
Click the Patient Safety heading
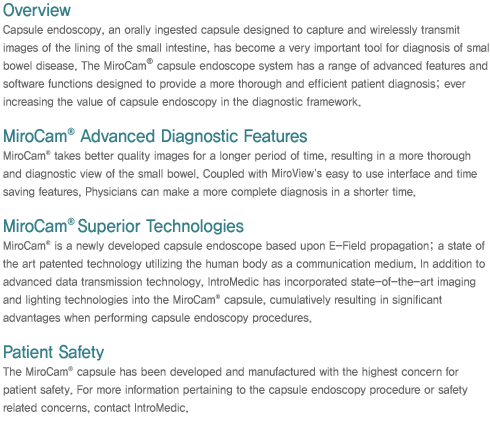[54, 352]
